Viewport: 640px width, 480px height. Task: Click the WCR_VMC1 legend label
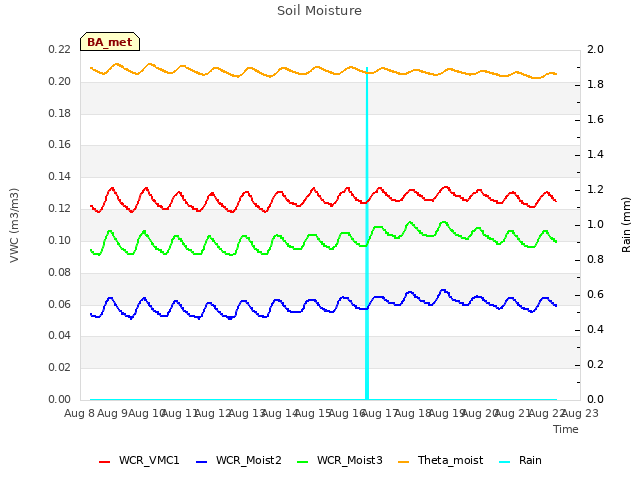coord(149,460)
